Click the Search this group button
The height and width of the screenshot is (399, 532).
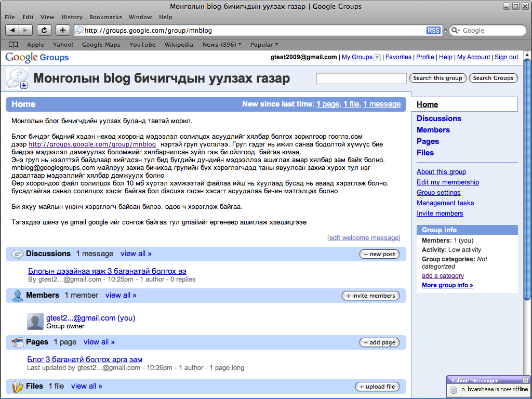[x=437, y=78]
